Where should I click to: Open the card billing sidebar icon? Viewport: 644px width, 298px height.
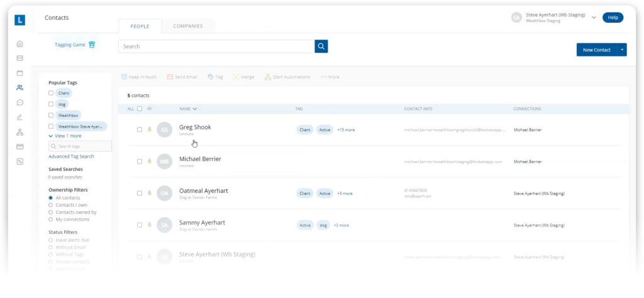tap(19, 146)
